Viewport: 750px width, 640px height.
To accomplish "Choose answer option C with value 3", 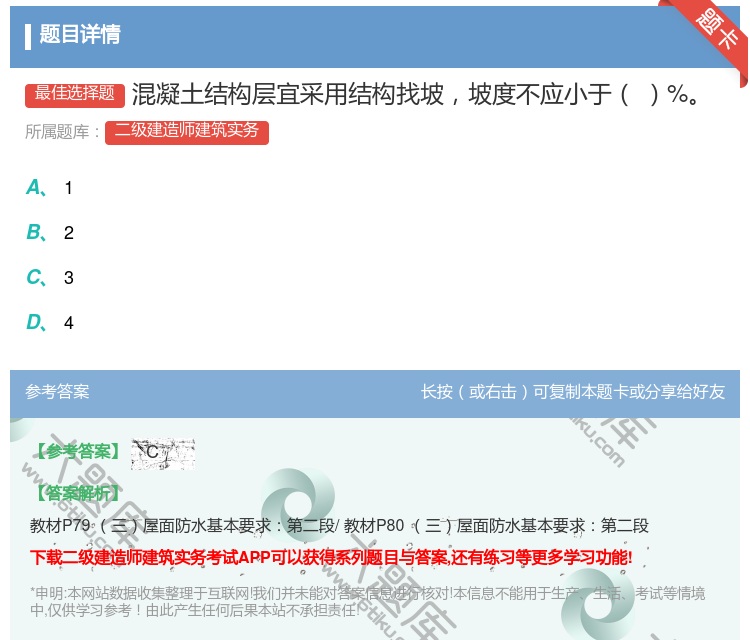I will [50, 277].
